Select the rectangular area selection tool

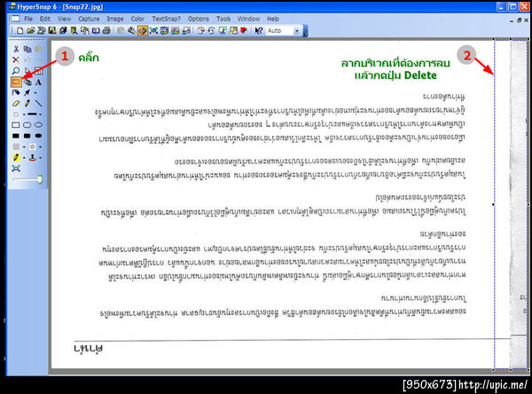point(16,82)
